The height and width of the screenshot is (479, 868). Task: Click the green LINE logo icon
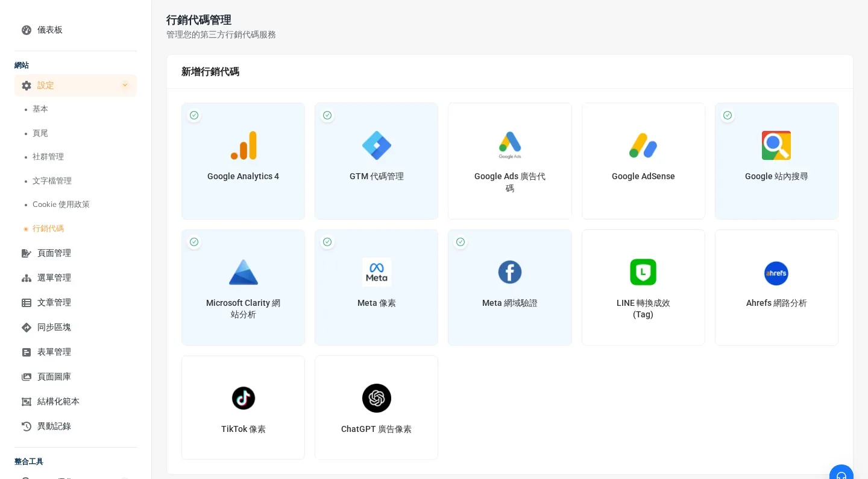click(x=643, y=272)
